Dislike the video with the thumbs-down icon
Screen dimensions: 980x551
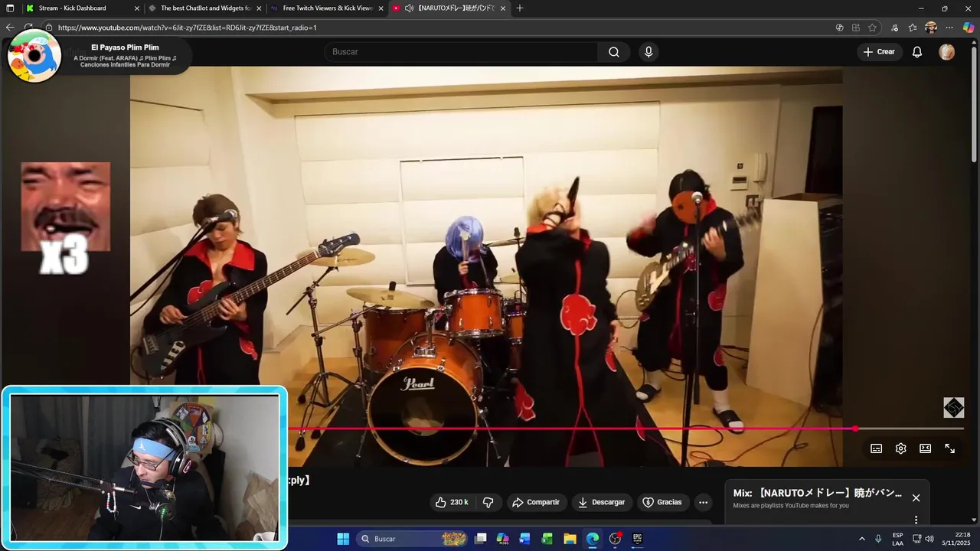tap(488, 502)
